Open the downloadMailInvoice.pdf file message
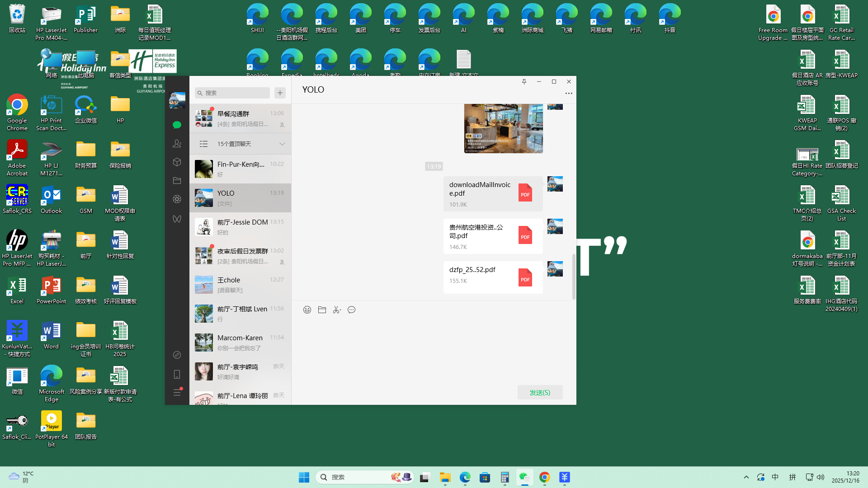Screen dimensions: 868x488 [x=493, y=194]
